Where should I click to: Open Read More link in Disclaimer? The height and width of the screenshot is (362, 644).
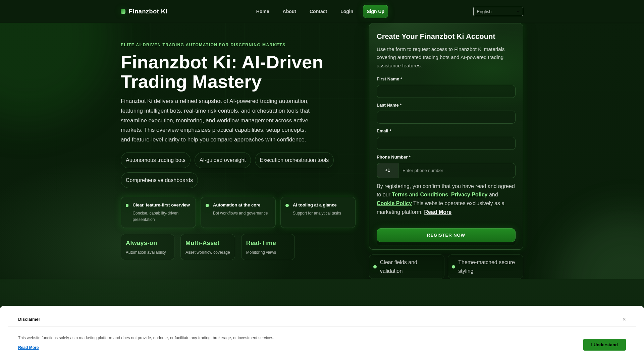tap(28, 348)
